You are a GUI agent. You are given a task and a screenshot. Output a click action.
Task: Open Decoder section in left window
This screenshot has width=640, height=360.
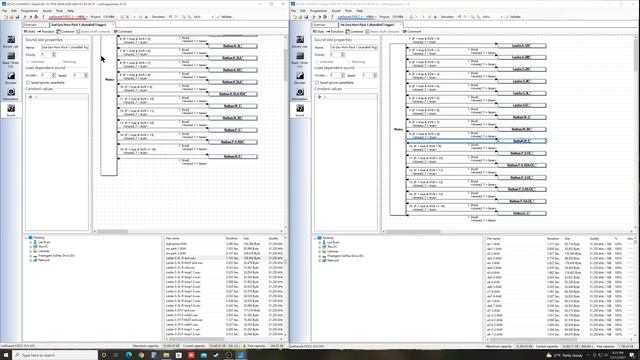(x=11, y=78)
